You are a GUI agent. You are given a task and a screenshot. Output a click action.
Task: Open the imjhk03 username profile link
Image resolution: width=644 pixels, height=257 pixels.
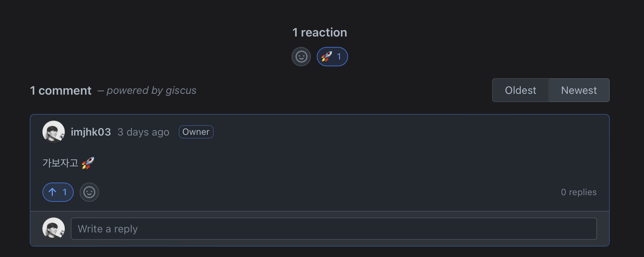[91, 132]
